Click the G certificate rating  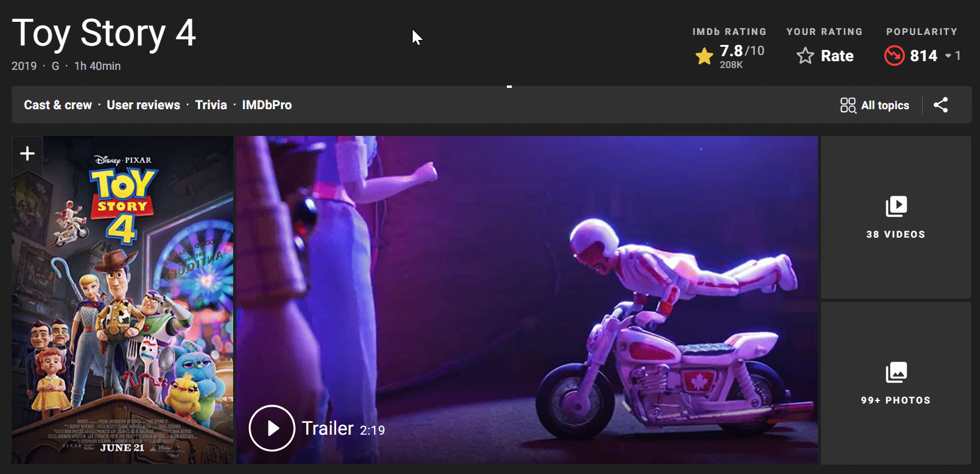click(x=55, y=66)
